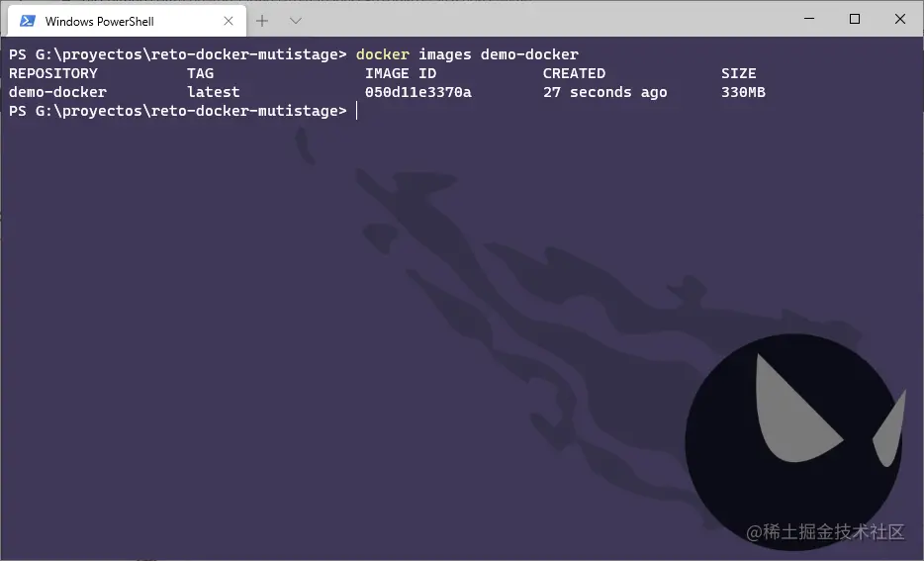Click the TAG column header text
The image size is (924, 561).
pyautogui.click(x=201, y=73)
